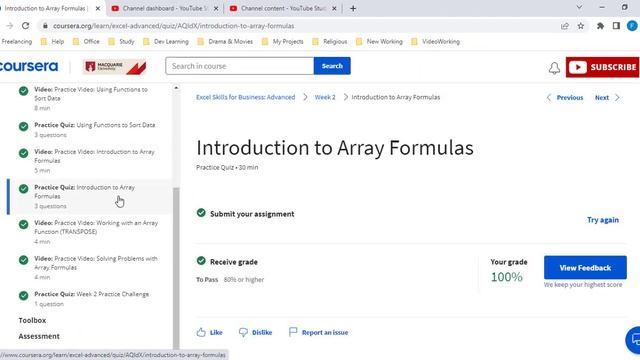
Task: Click the Coursera logo
Action: tap(29, 66)
